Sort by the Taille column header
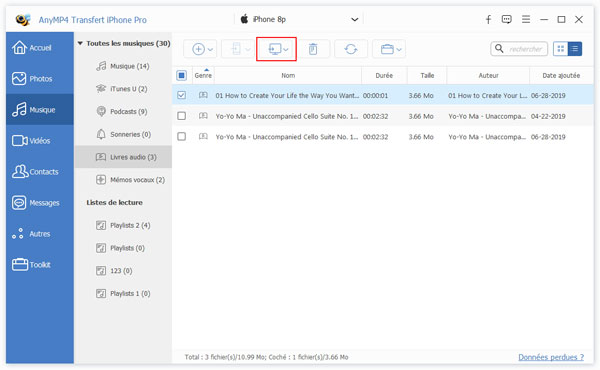The height and width of the screenshot is (370, 600). [427, 75]
